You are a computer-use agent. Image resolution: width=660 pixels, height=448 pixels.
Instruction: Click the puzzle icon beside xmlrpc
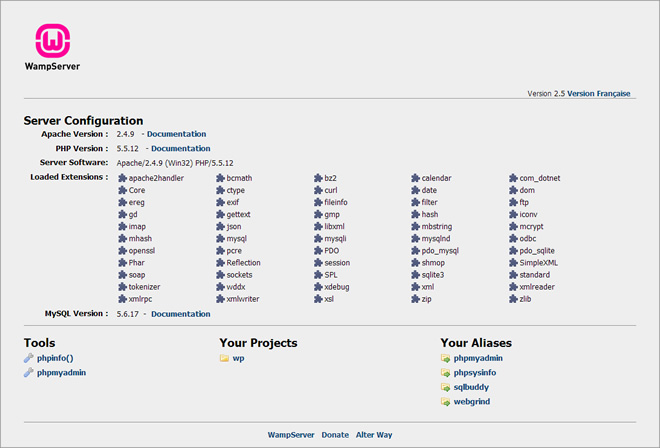(122, 299)
